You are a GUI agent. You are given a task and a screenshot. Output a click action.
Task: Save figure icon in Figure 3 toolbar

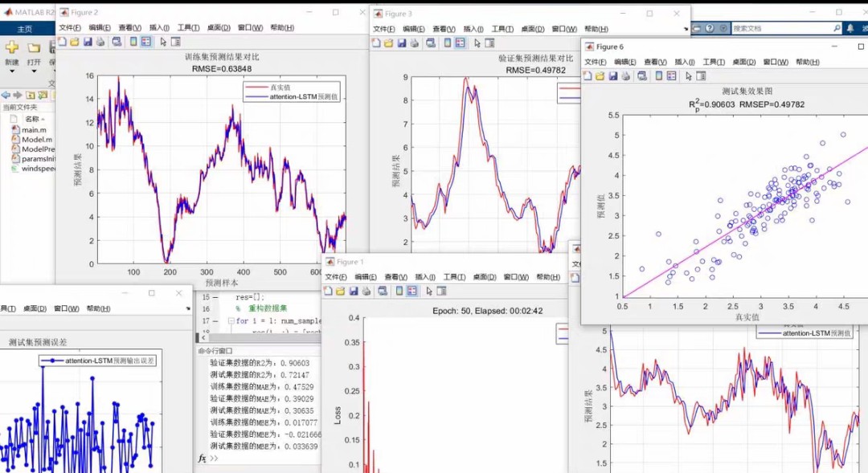401,43
